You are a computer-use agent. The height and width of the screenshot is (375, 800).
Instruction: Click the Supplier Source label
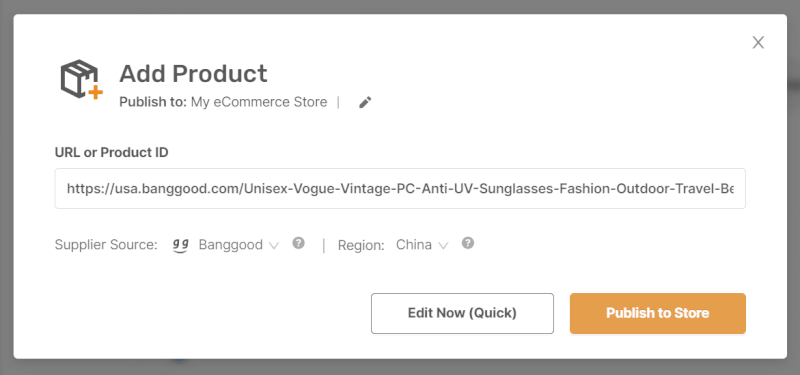click(106, 245)
